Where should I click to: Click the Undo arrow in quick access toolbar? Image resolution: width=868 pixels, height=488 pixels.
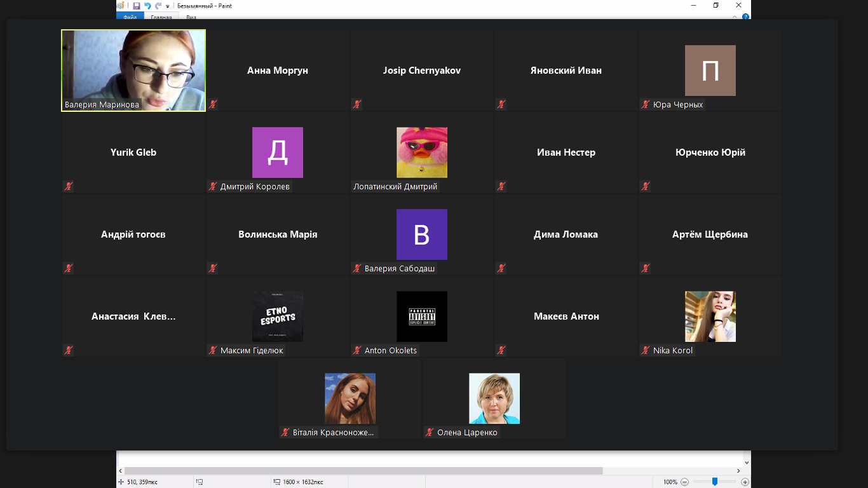pyautogui.click(x=147, y=6)
